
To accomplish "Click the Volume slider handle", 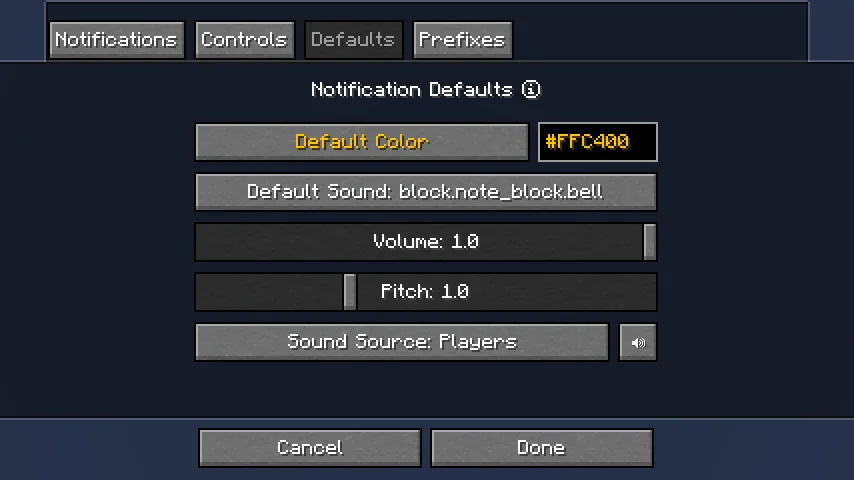I will [649, 242].
